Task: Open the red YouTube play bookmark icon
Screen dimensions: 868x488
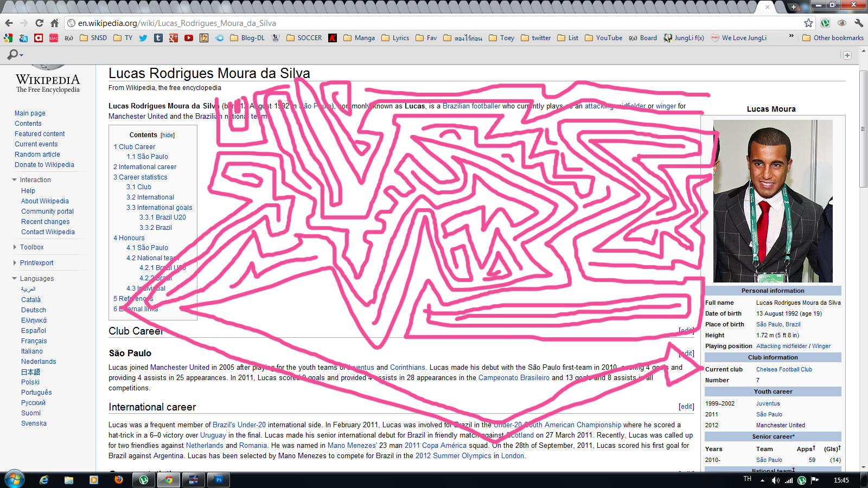Action: point(189,38)
